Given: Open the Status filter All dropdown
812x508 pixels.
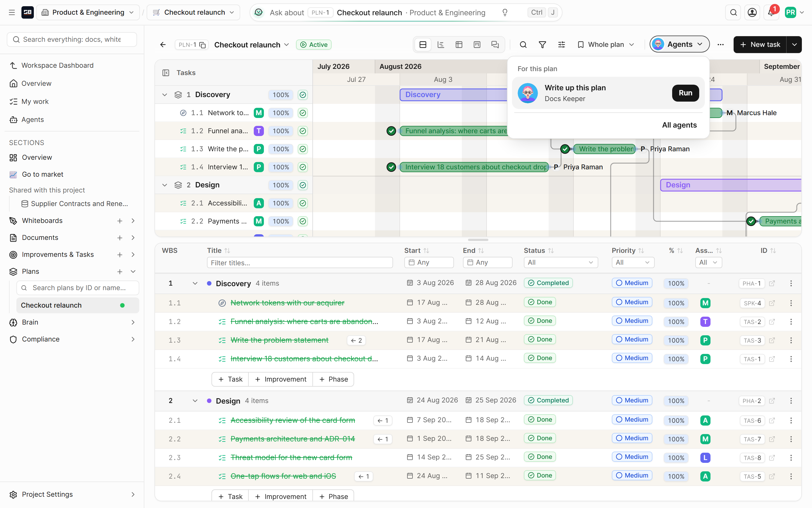Looking at the screenshot, I should 561,262.
